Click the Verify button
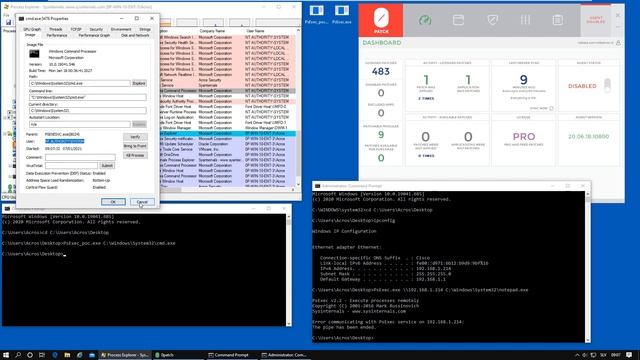Viewport: 640px width, 360px height. (135, 137)
